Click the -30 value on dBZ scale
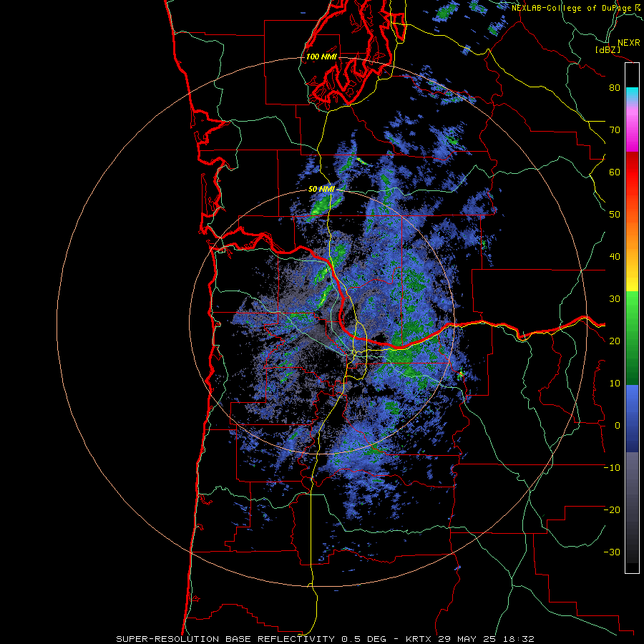 [x=612, y=552]
